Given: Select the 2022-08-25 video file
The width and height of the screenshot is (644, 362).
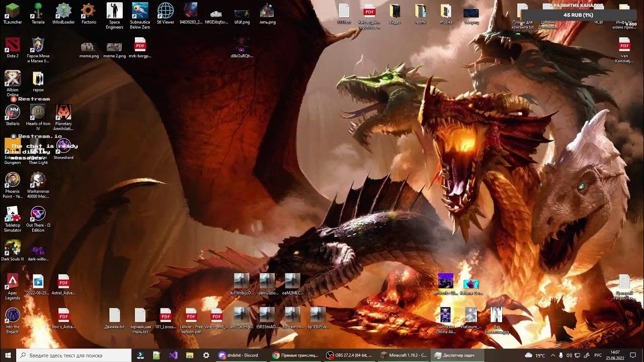Looking at the screenshot, I should (38, 284).
